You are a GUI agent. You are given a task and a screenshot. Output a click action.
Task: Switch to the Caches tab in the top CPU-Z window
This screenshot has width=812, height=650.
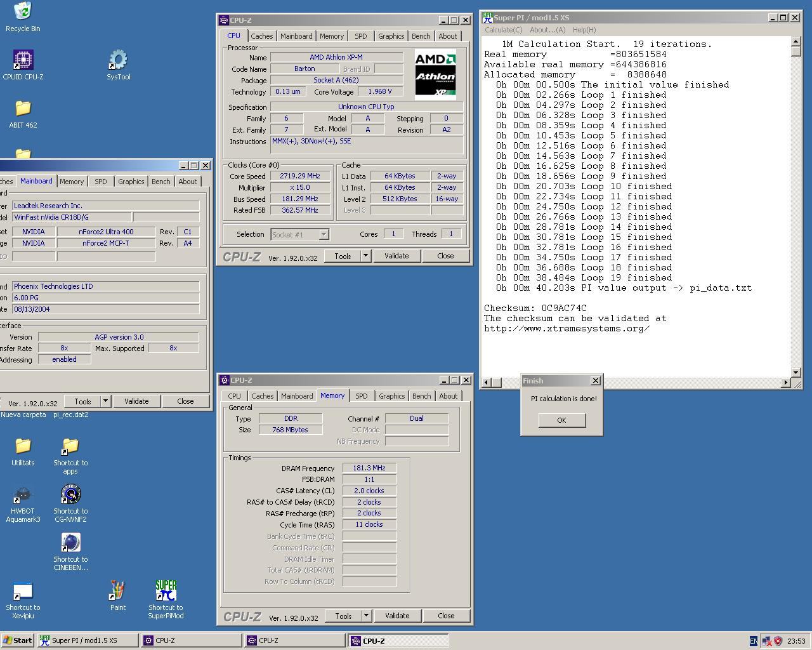261,36
